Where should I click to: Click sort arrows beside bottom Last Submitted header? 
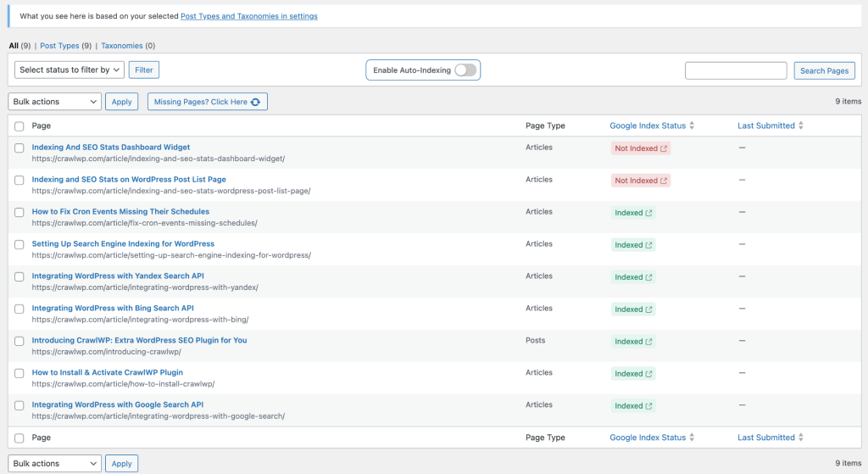click(x=800, y=438)
